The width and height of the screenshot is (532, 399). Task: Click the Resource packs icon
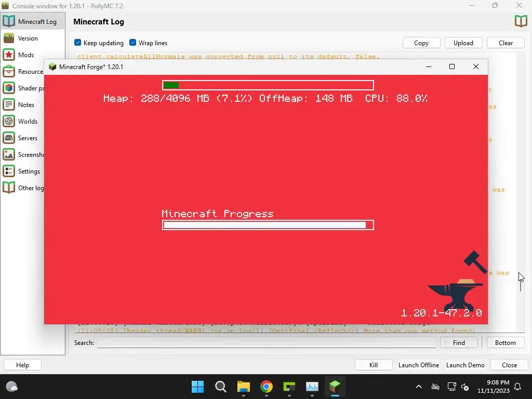click(9, 71)
